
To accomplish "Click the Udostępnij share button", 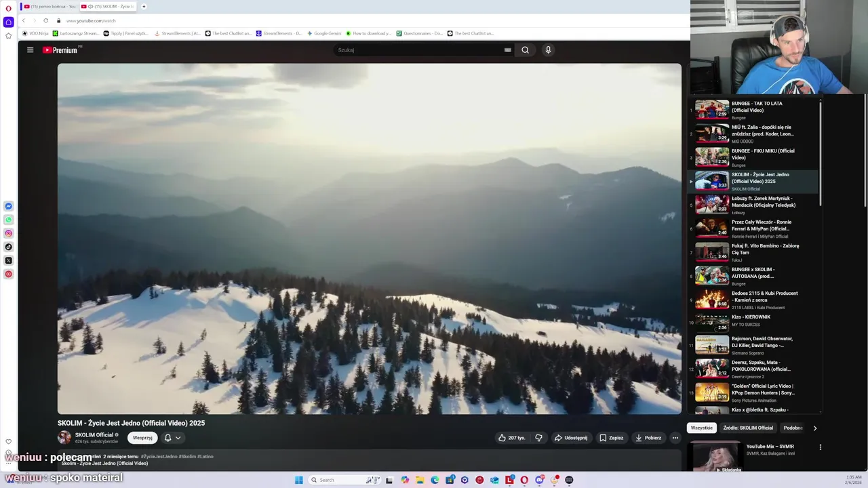I will tap(571, 438).
